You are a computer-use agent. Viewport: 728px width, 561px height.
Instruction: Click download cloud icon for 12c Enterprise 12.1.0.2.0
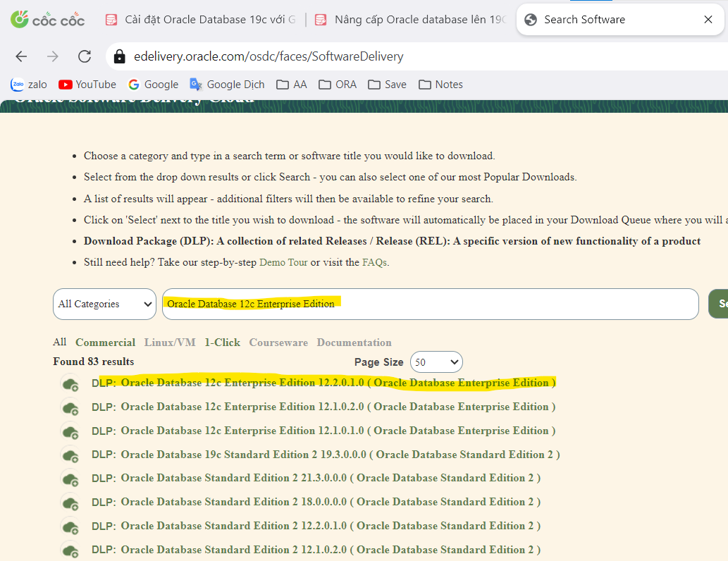click(70, 408)
